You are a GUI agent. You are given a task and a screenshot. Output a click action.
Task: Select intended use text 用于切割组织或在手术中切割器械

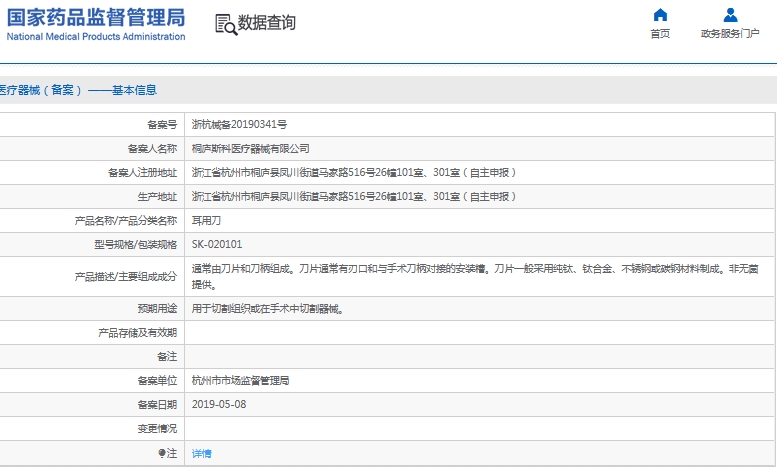[x=268, y=309]
